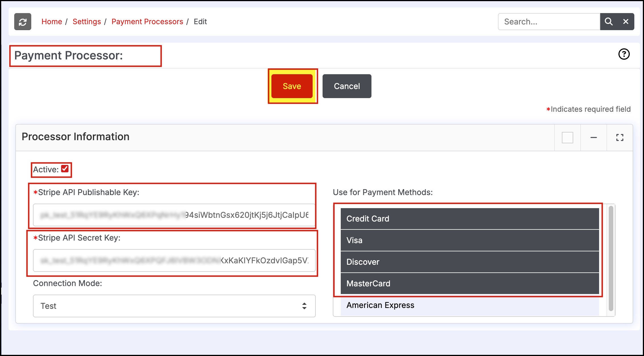Open the help question mark icon
Viewport: 644px width, 356px height.
(x=624, y=54)
